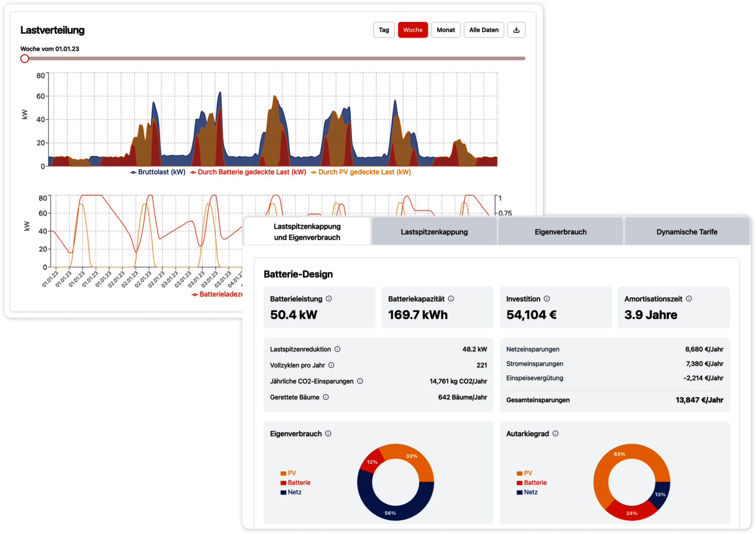Open the Dynamische Tarife tab
756x534 pixels.
686,232
